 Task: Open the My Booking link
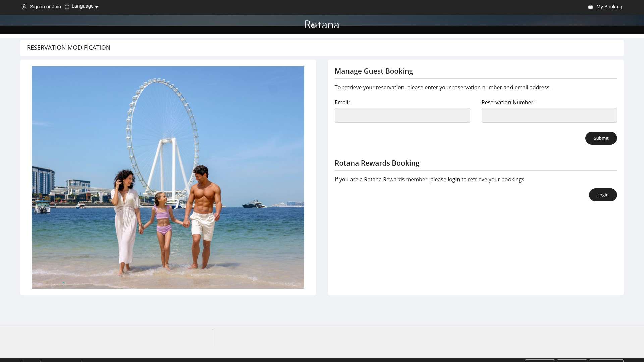coord(609,7)
